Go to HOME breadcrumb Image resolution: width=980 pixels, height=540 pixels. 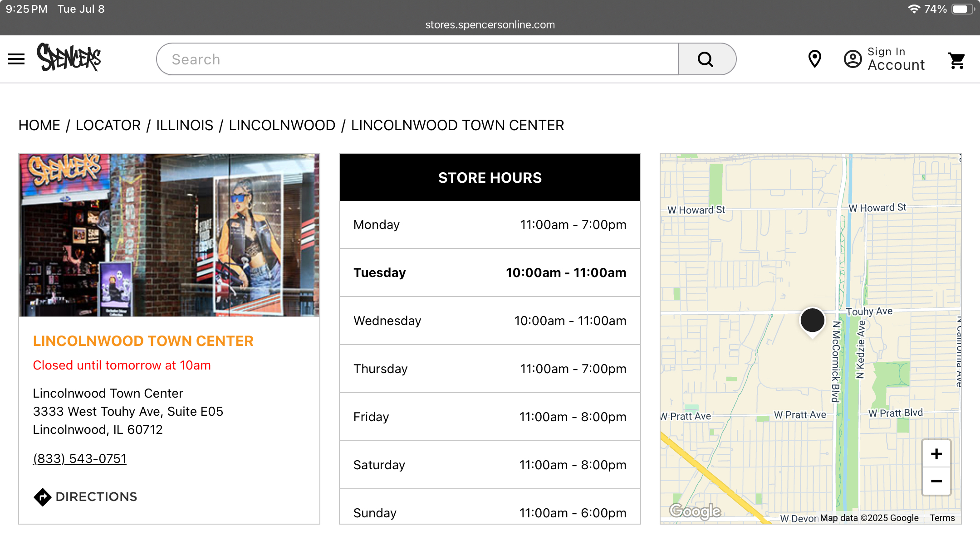(39, 125)
